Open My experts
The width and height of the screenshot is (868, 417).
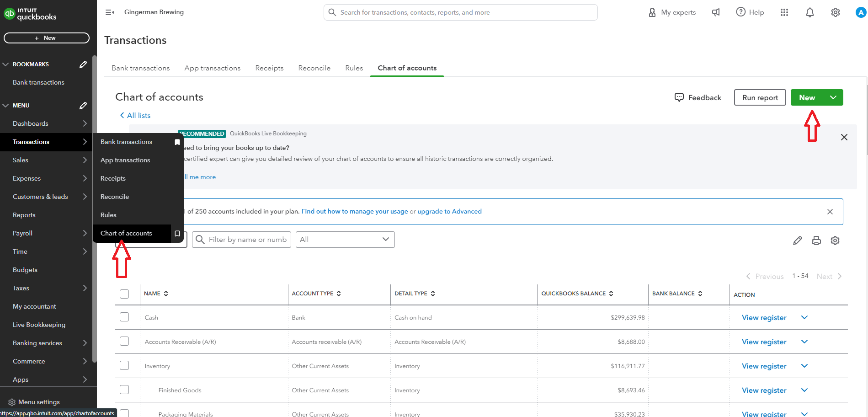[x=672, y=12]
